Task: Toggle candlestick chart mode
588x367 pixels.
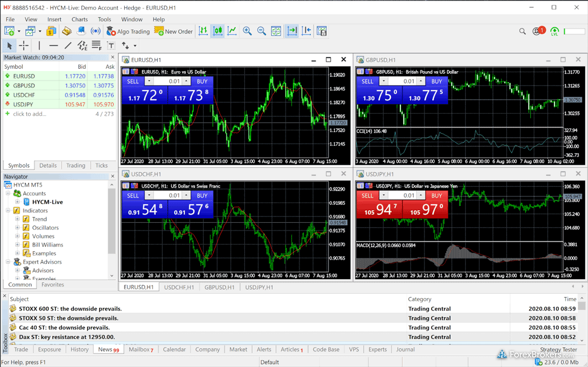Action: (x=217, y=31)
